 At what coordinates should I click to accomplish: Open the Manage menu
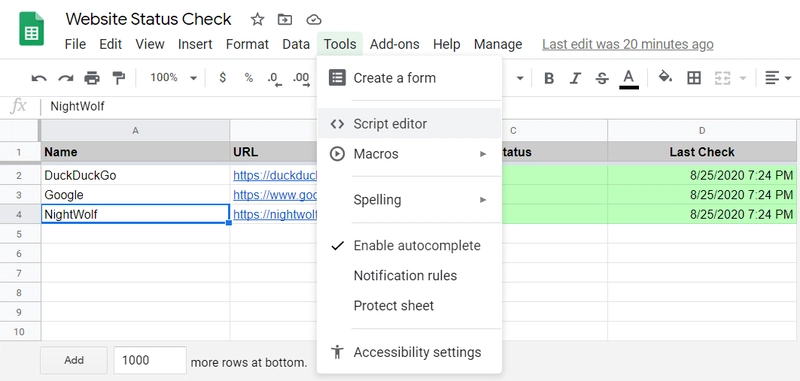tap(498, 44)
